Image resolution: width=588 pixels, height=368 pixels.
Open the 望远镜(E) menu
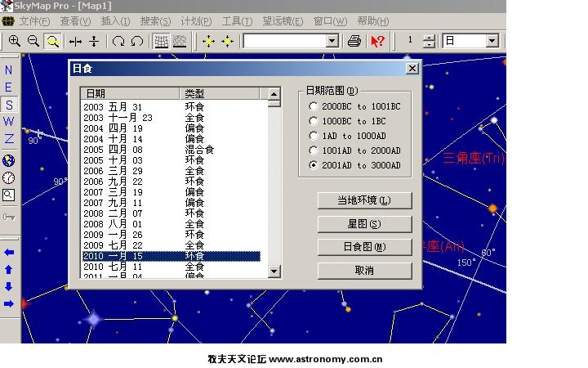[x=283, y=21]
